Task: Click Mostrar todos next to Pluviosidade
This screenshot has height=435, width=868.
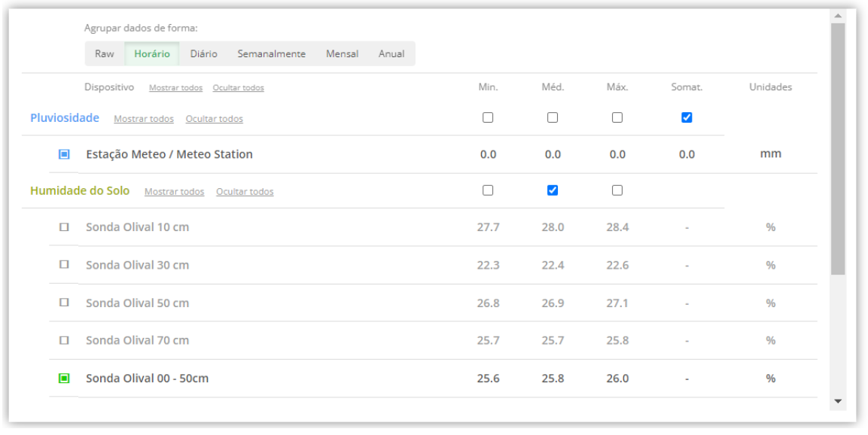Action: pos(144,119)
